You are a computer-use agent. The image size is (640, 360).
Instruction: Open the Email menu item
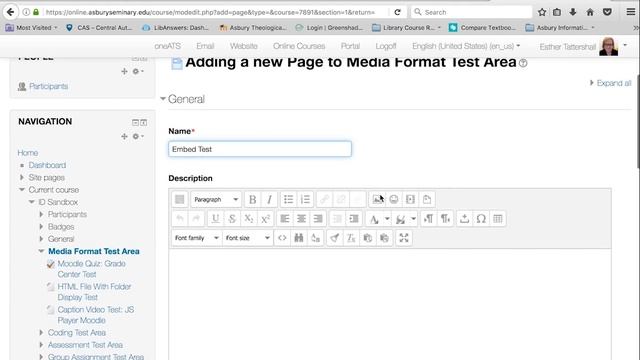coord(205,46)
